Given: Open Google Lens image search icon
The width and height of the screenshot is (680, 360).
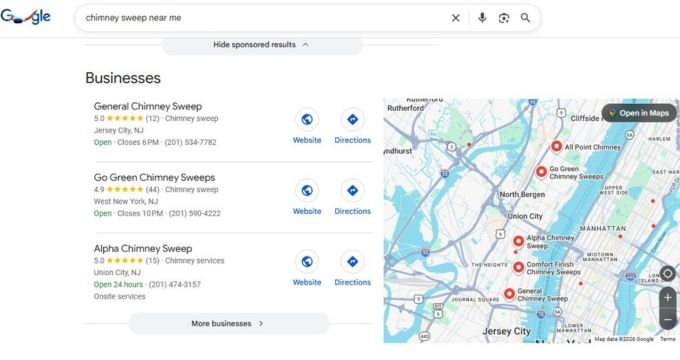Looking at the screenshot, I should (x=503, y=18).
